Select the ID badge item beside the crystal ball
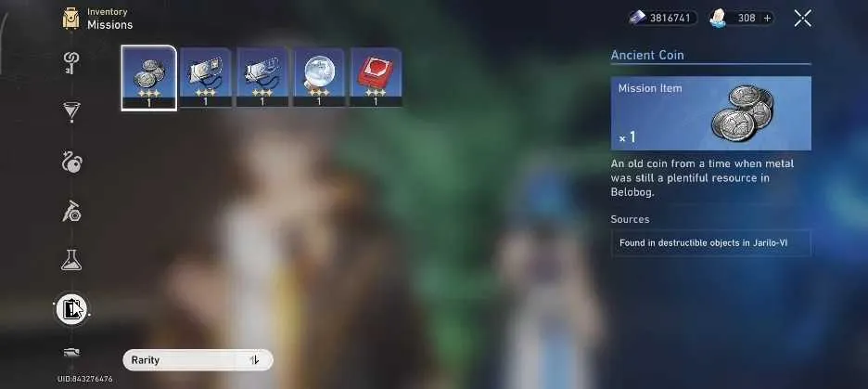 (x=262, y=77)
